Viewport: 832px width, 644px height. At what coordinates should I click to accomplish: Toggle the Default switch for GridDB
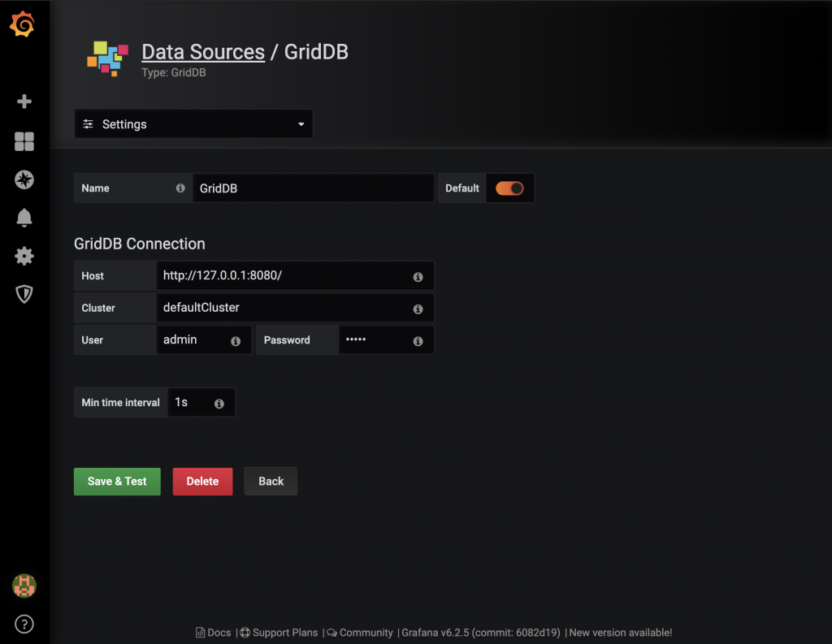[x=510, y=188]
